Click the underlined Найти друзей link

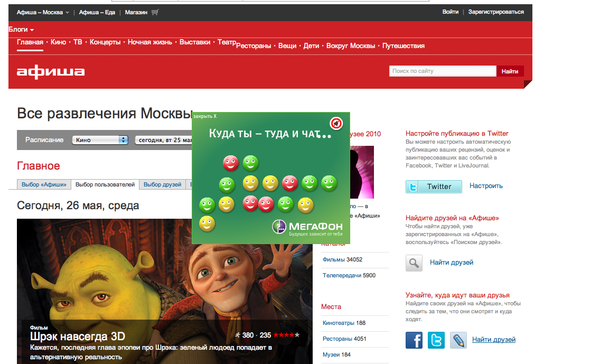494,340
